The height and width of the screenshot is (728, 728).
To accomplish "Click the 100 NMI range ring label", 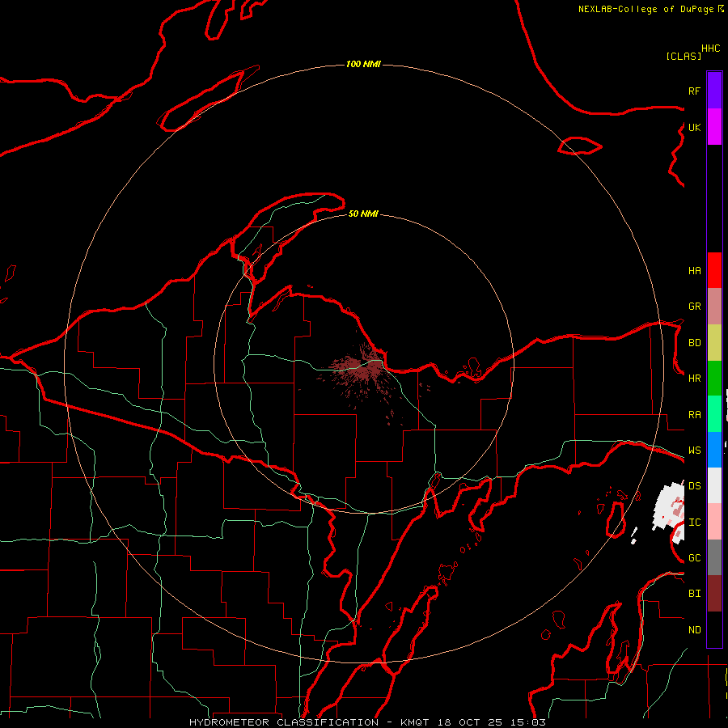I will pos(363,64).
